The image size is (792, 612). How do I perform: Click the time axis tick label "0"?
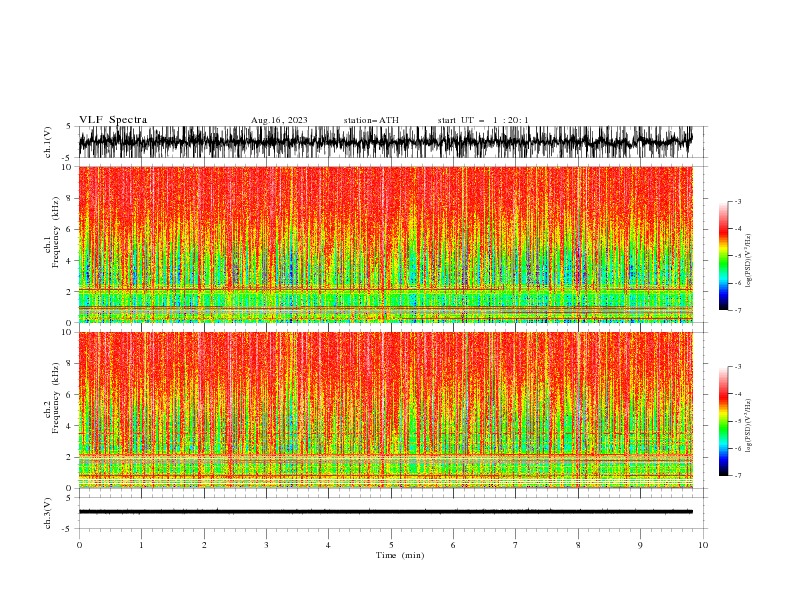pyautogui.click(x=79, y=545)
